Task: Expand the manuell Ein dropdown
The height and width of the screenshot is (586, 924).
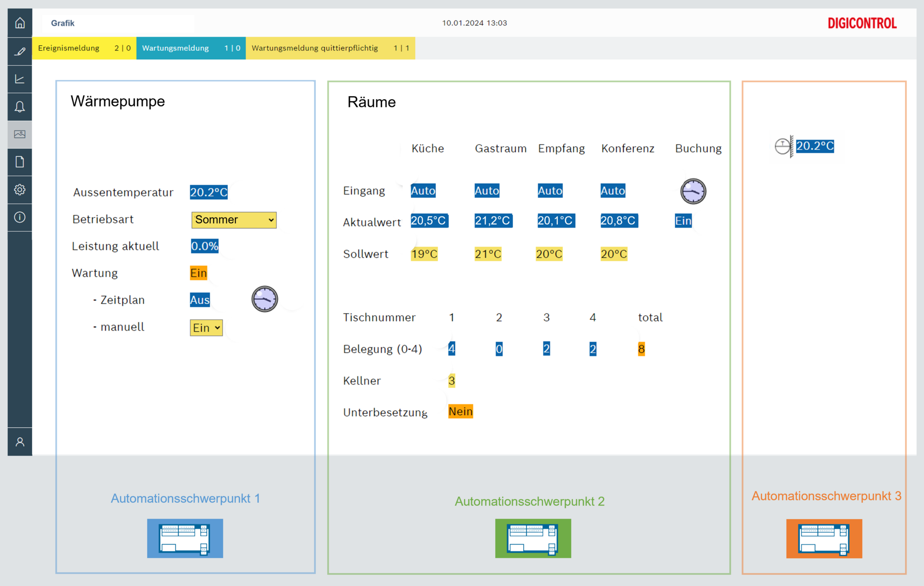Action: pos(206,328)
